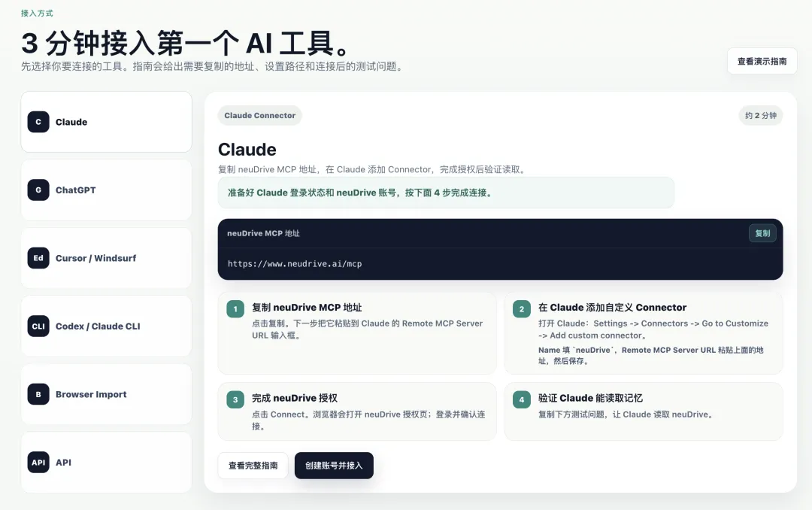The image size is (812, 510).
Task: Open the Cursor / Windsurf tab
Action: click(106, 258)
